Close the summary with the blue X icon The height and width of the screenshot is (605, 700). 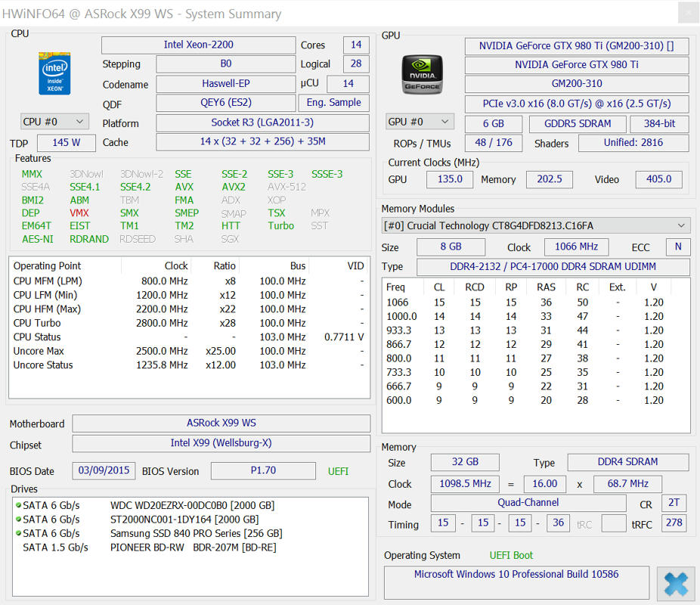[675, 585]
